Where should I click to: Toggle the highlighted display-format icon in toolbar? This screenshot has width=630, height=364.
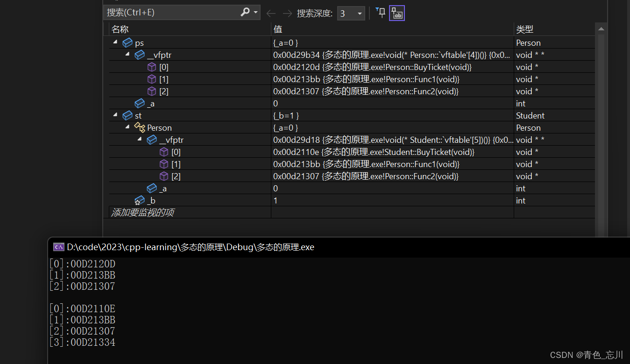[x=397, y=13]
